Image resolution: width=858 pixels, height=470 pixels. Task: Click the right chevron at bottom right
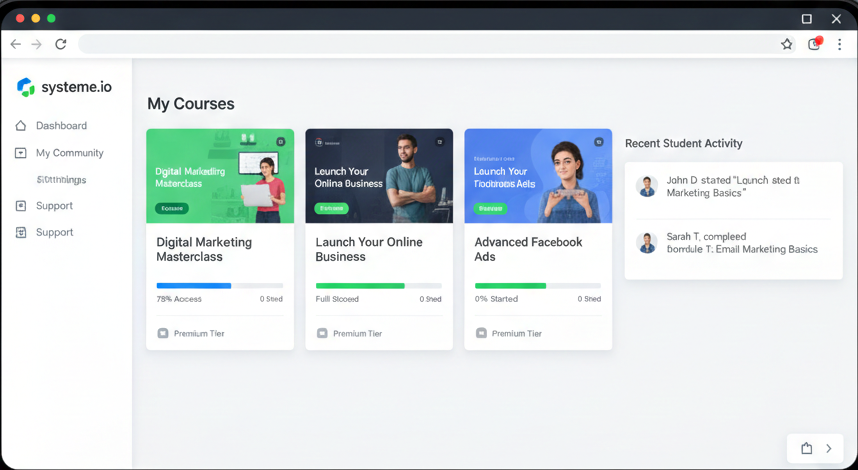point(829,449)
